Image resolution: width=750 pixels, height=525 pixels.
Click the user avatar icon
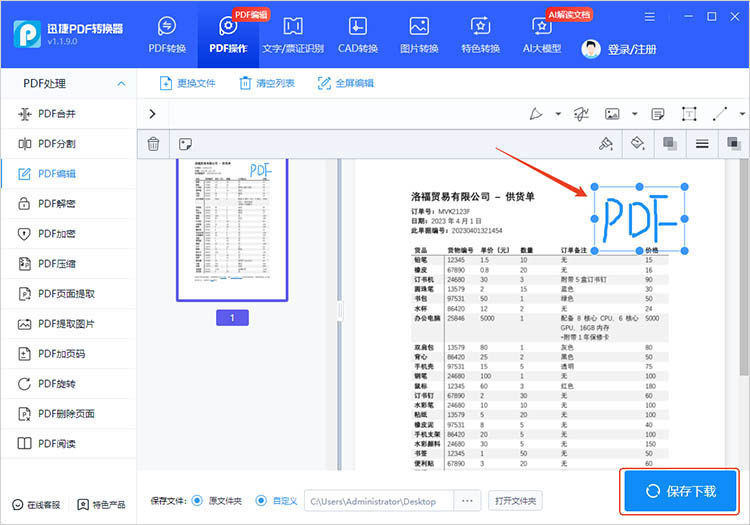point(591,49)
